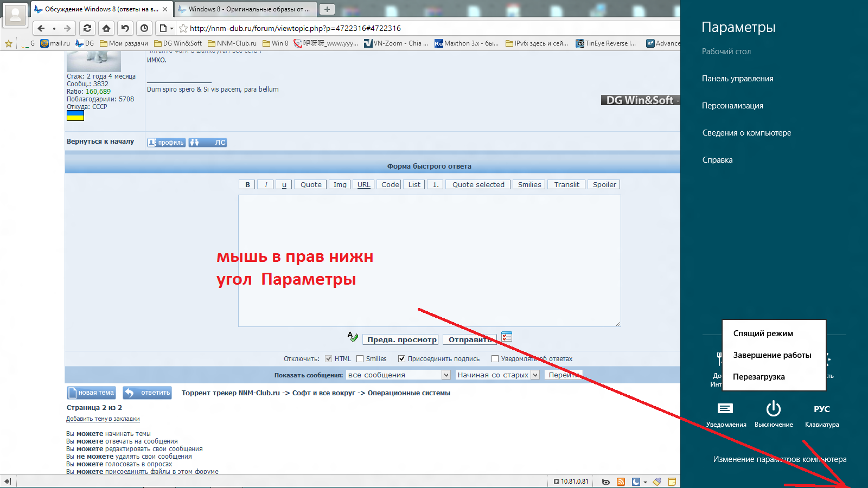This screenshot has width=868, height=488.
Task: Select Перезагрузка from the power menu
Action: tap(758, 377)
